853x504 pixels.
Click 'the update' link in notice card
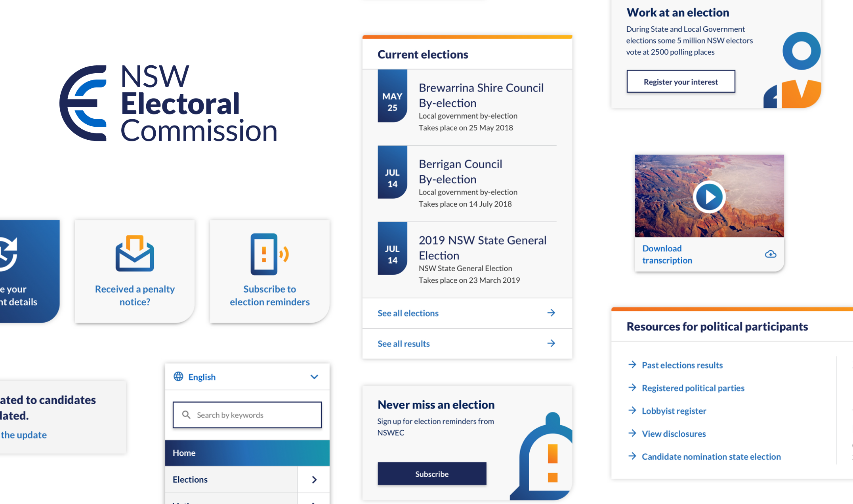point(23,435)
